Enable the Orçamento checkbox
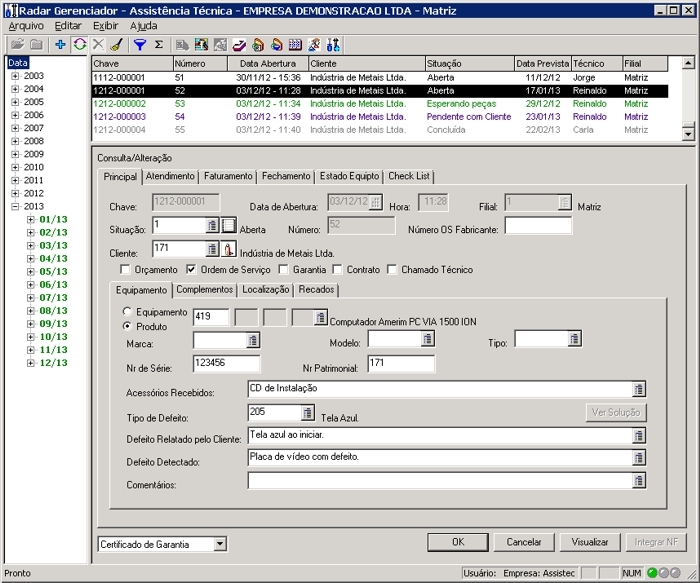 point(125,270)
